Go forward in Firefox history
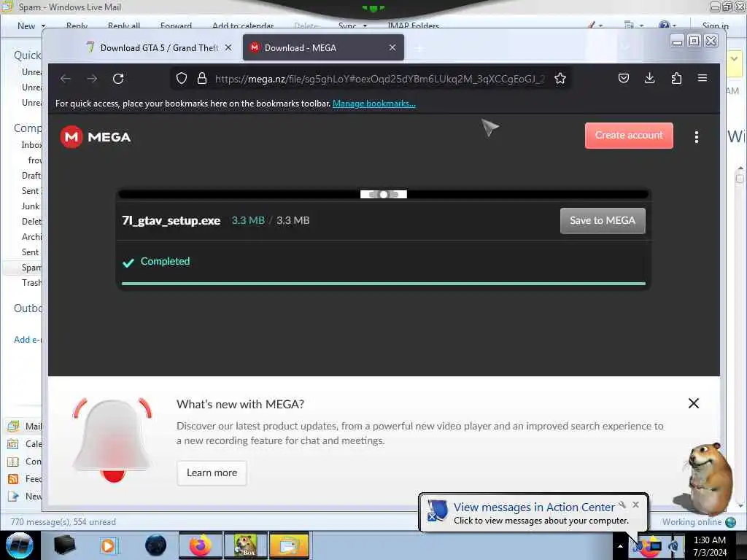 [92, 79]
